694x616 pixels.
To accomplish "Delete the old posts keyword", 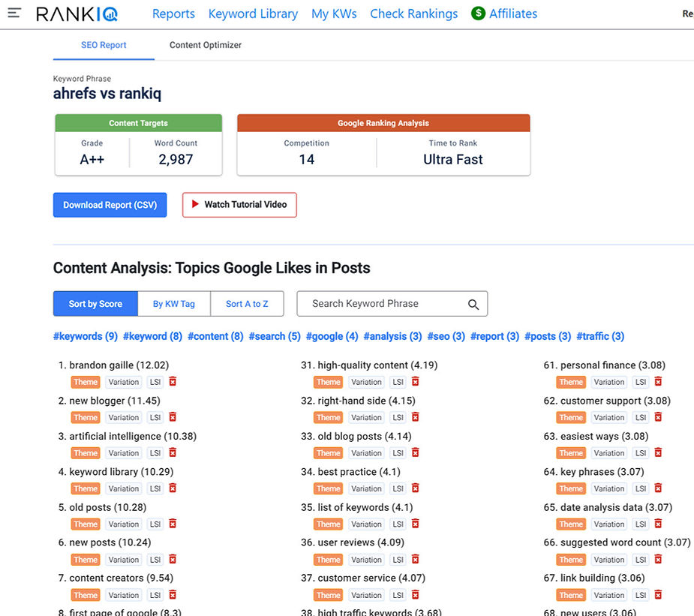I will pos(173,524).
